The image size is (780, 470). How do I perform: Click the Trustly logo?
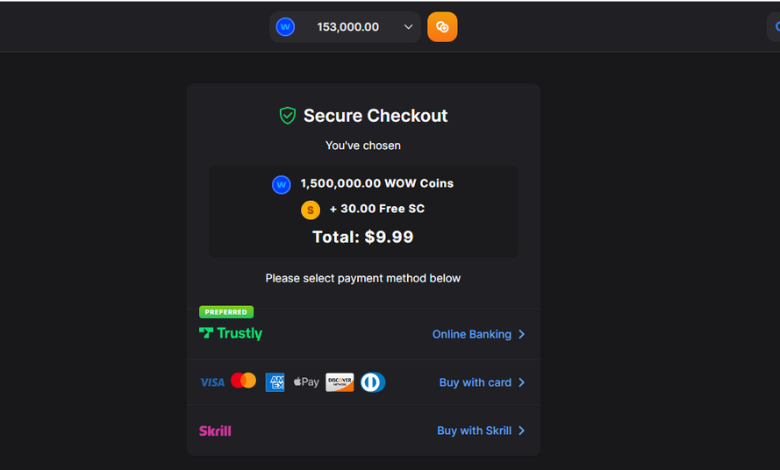click(231, 334)
